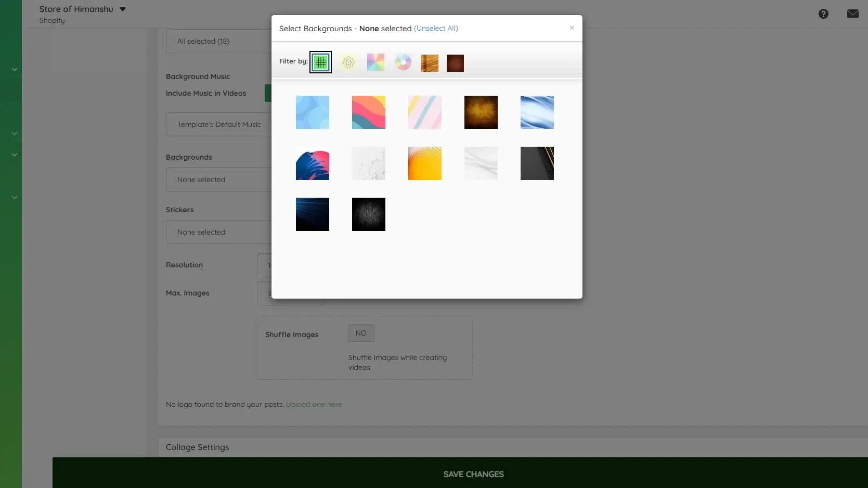The height and width of the screenshot is (488, 868).
Task: Open the Store of Himanshu dropdown
Action: pyautogui.click(x=83, y=9)
